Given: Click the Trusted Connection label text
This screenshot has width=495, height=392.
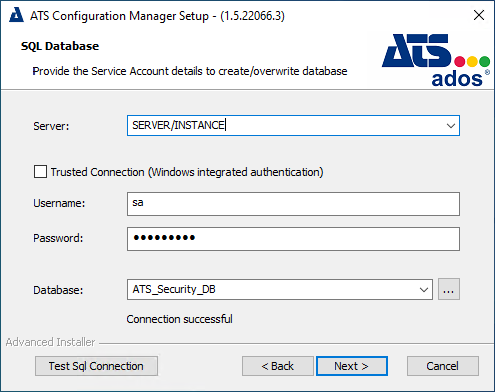Looking at the screenshot, I should click(187, 172).
